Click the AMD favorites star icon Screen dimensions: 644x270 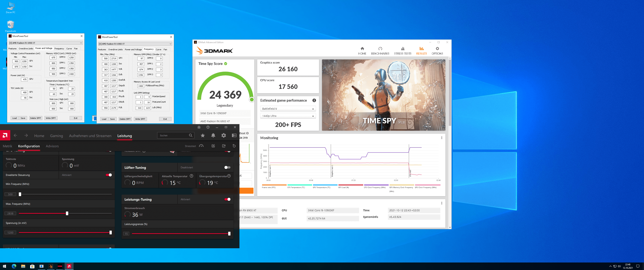(x=203, y=136)
